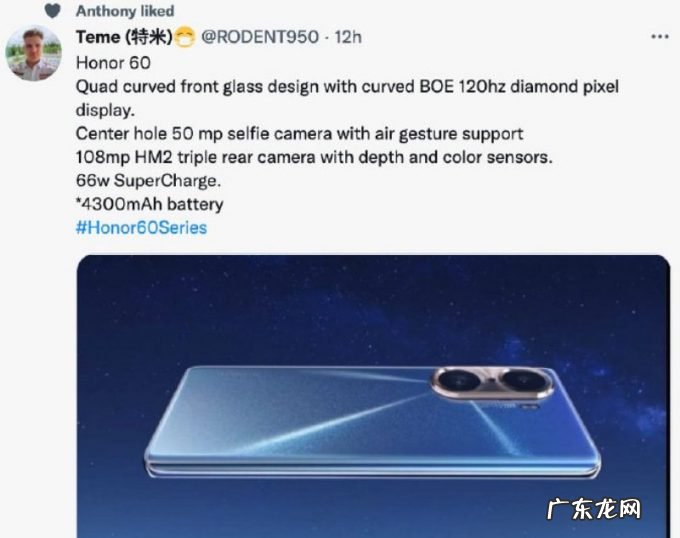The height and width of the screenshot is (538, 680).
Task: Open the #Honor60Series hashtag
Action: coord(141,228)
